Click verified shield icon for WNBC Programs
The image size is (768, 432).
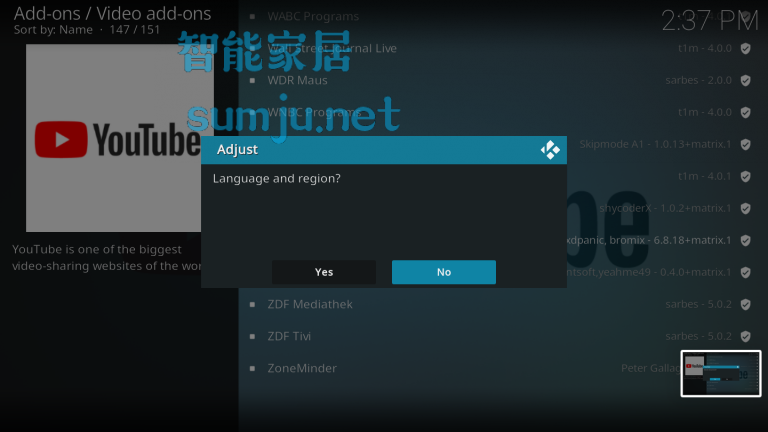745,113
